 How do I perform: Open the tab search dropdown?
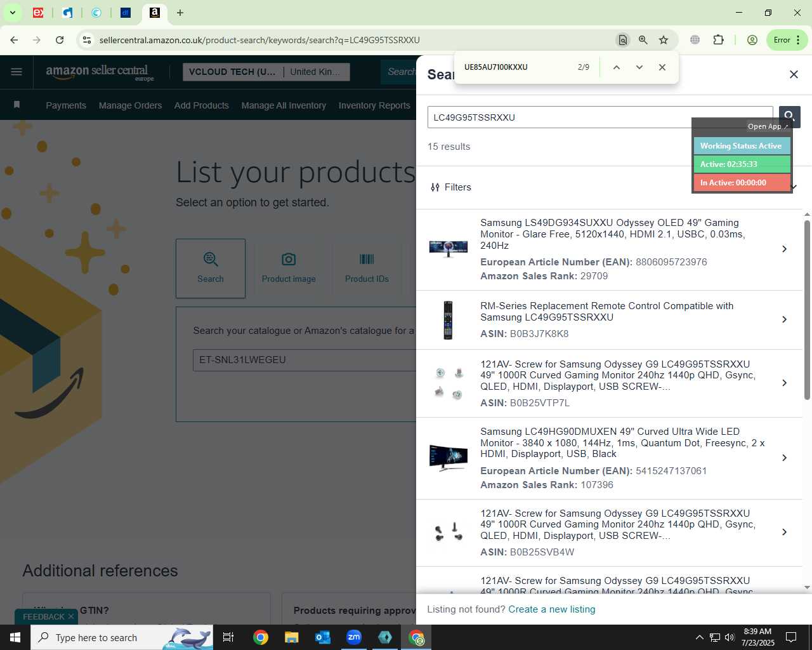click(12, 13)
